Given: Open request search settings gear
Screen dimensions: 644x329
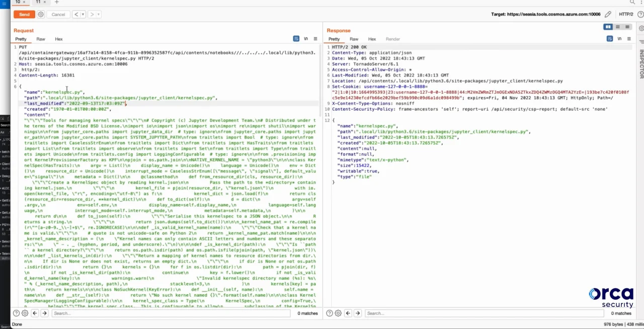Looking at the screenshot, I should (x=25, y=313).
